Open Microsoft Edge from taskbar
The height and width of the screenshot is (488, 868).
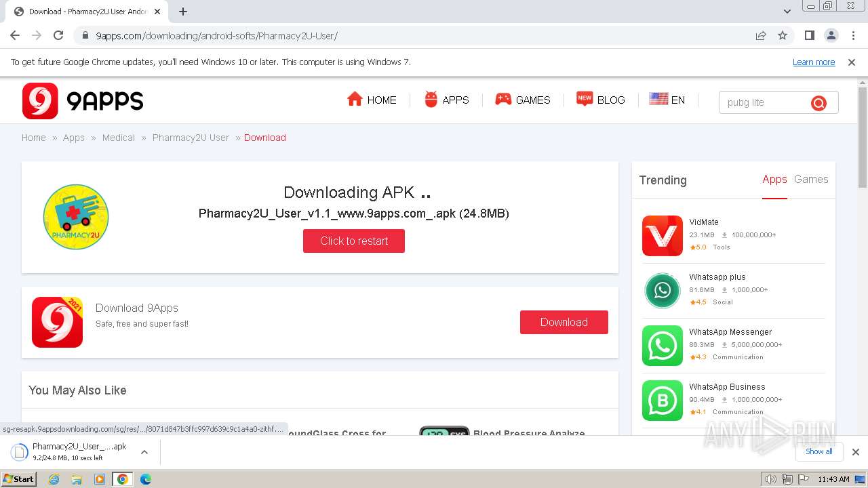pyautogui.click(x=146, y=479)
